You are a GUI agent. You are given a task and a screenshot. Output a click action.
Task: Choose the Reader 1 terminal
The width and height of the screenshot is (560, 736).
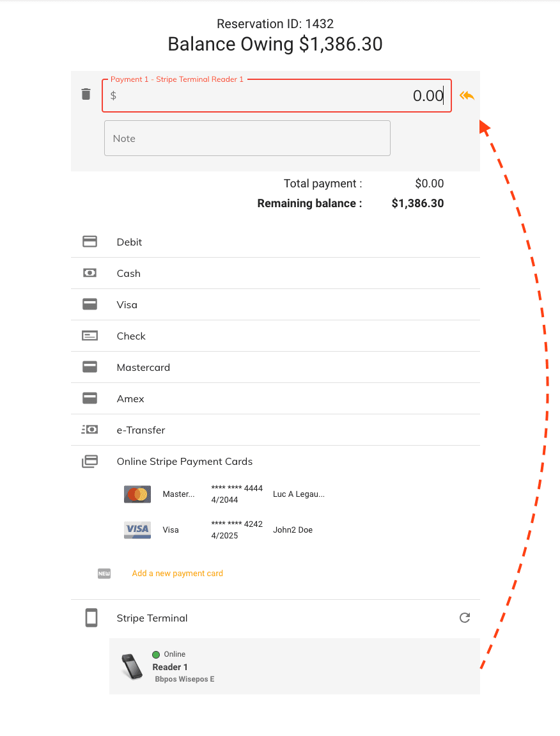pos(295,666)
